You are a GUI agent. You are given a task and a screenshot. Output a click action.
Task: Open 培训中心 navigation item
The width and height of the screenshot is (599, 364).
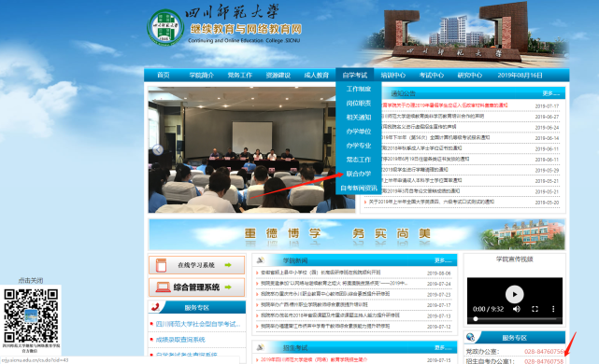click(393, 76)
